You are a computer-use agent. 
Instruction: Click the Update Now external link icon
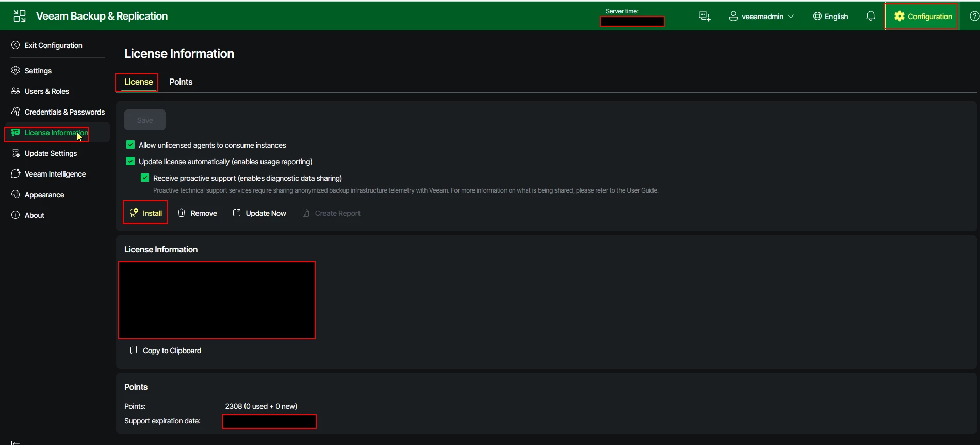pos(237,213)
